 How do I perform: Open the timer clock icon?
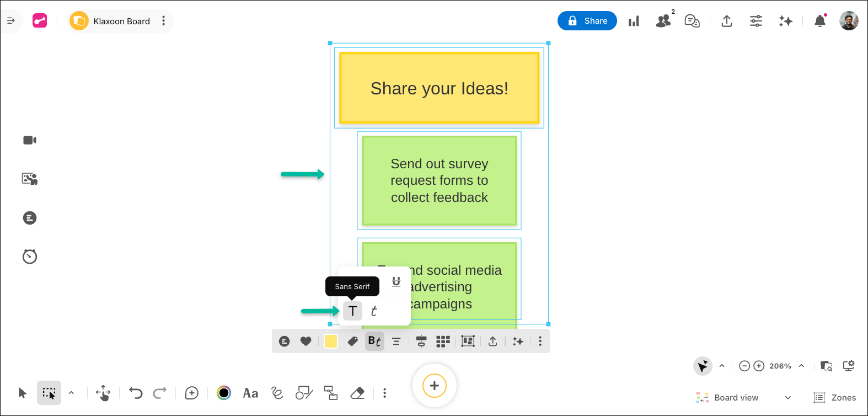coord(30,257)
